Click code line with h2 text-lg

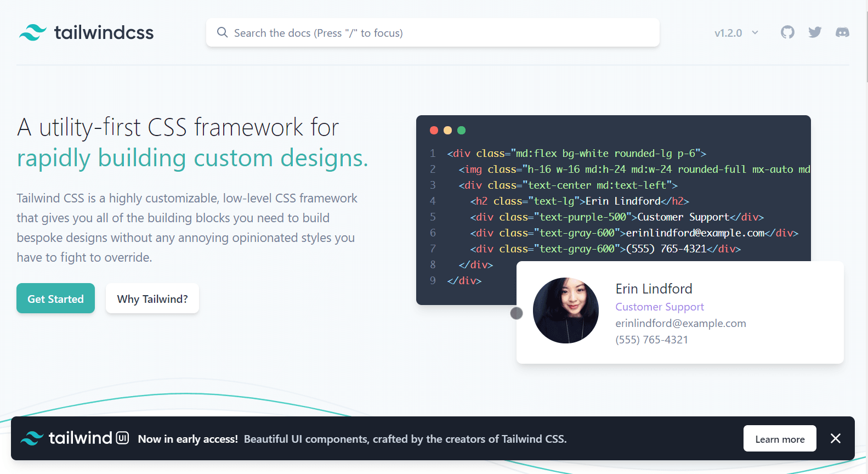click(x=580, y=201)
